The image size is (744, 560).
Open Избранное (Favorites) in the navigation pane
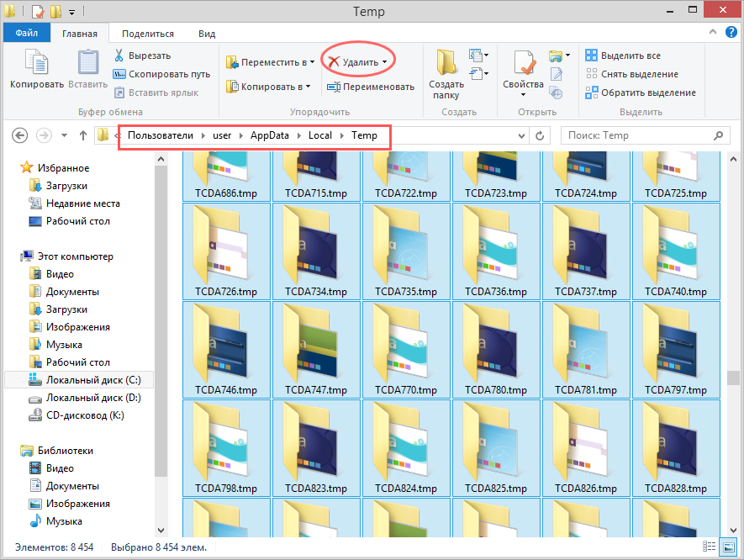(x=64, y=168)
